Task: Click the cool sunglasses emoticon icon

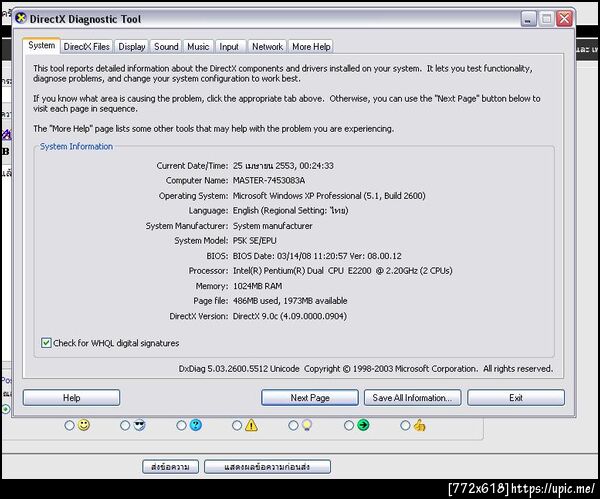Action: 140,425
